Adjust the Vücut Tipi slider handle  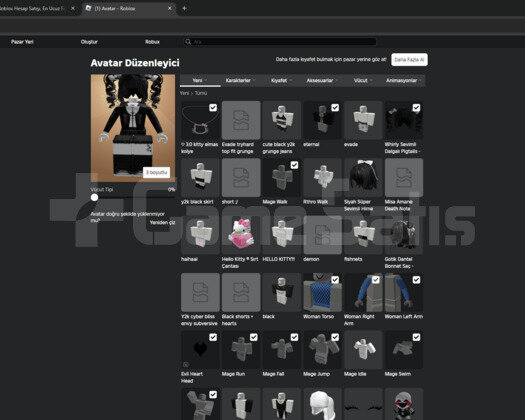coord(94,198)
